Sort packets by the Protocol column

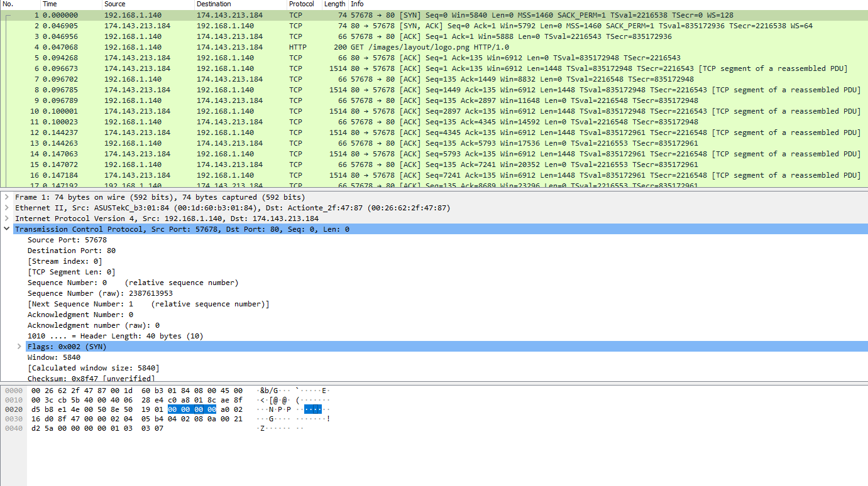(x=302, y=4)
